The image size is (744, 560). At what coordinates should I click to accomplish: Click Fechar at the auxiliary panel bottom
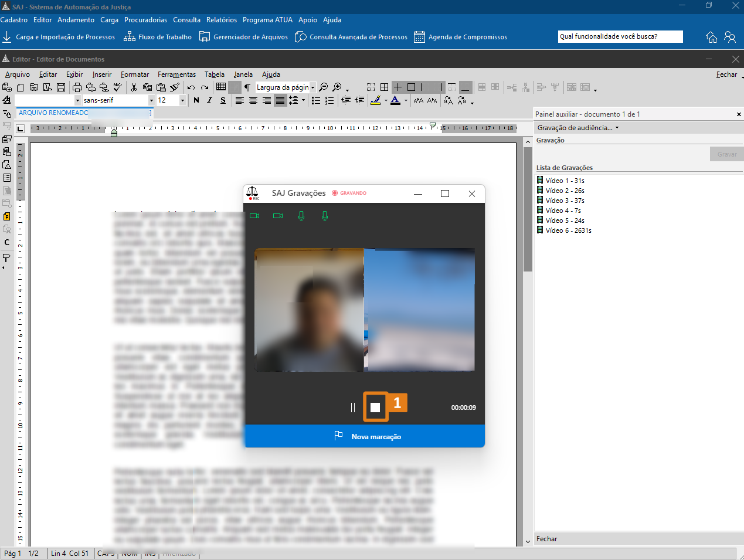click(547, 539)
